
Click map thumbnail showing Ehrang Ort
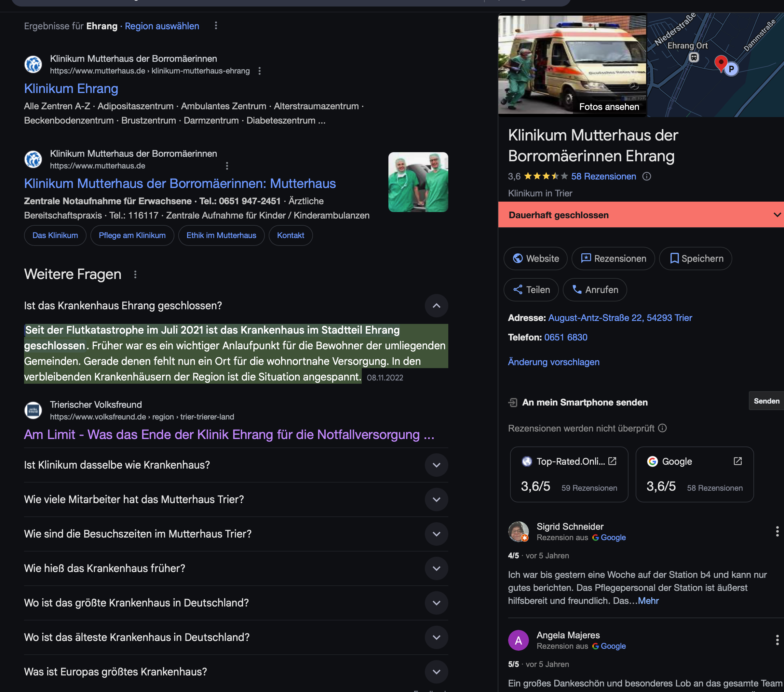(715, 65)
